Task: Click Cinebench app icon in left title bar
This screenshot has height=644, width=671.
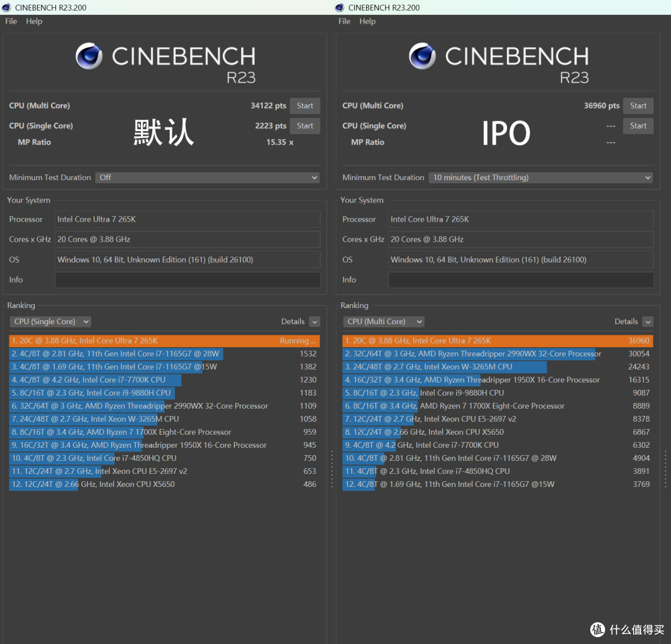Action: point(6,7)
